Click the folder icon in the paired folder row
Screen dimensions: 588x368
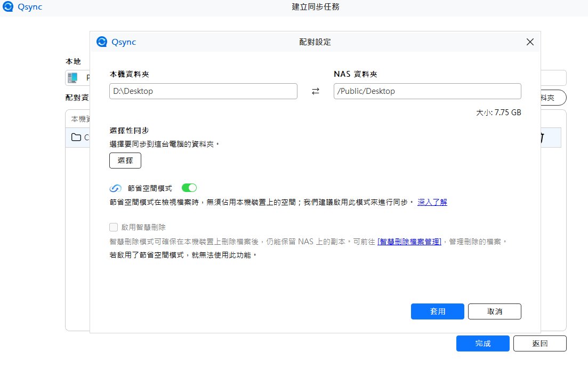click(x=76, y=138)
